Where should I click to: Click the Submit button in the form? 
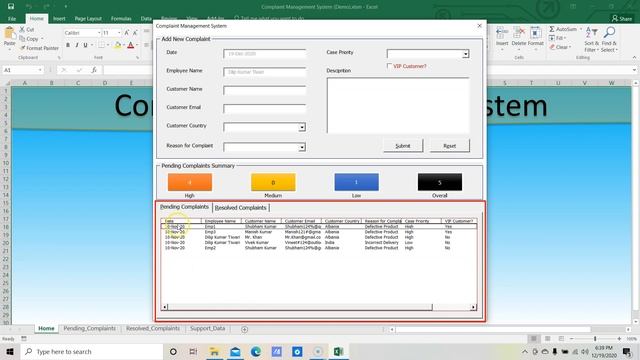point(403,146)
